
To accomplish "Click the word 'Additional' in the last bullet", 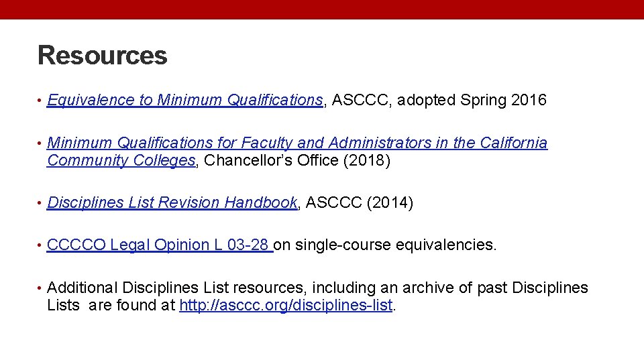I will [82, 288].
